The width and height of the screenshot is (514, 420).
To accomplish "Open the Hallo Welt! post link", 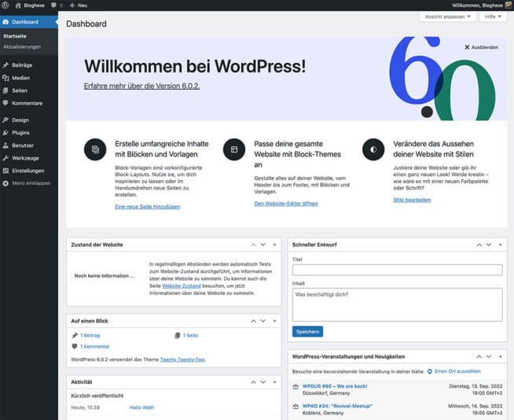I will [141, 407].
